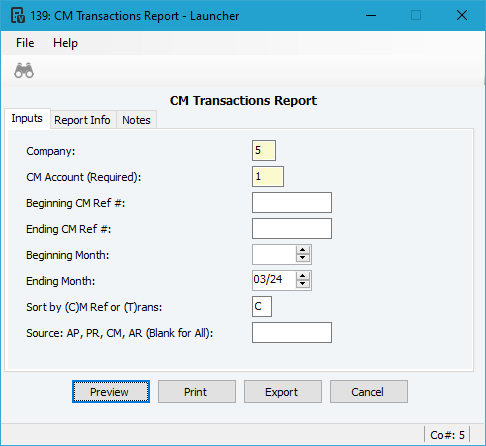Click the Co#: 5 status bar entry

click(x=447, y=435)
